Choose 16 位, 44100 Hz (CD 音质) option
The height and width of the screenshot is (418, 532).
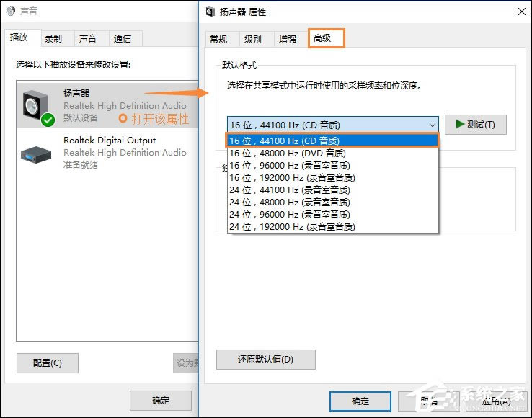pyautogui.click(x=332, y=141)
